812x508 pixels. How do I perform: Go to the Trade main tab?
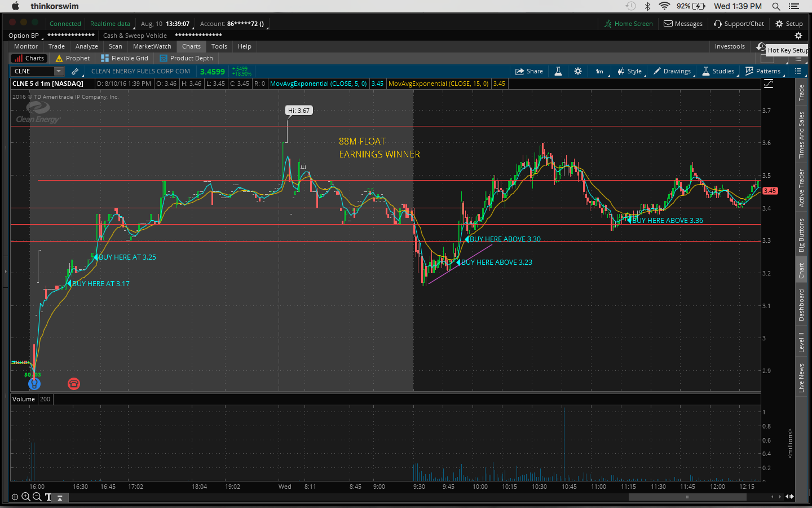56,46
